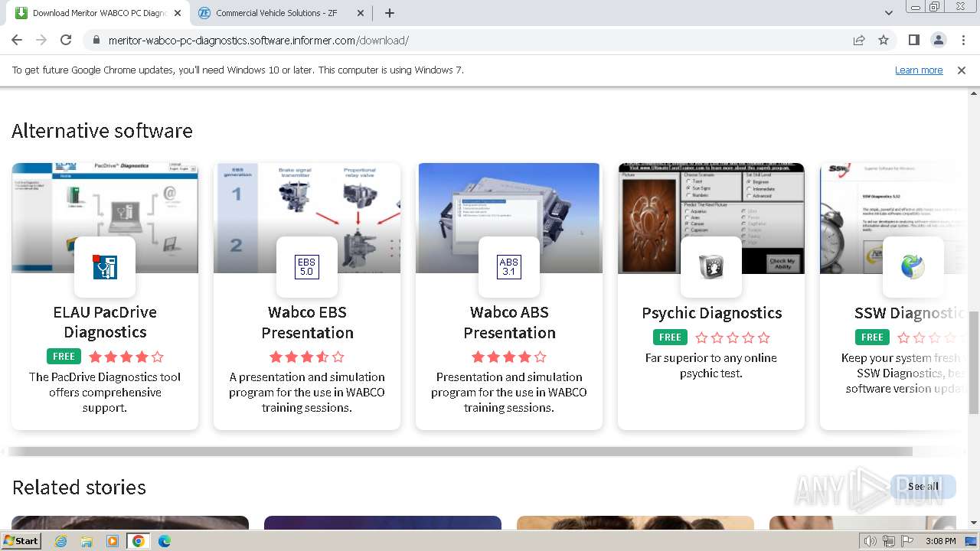Click the Psychic Diagnostics app icon

[711, 267]
